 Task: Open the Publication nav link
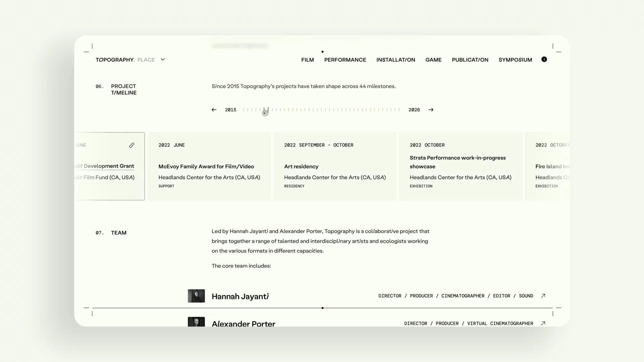pyautogui.click(x=470, y=60)
